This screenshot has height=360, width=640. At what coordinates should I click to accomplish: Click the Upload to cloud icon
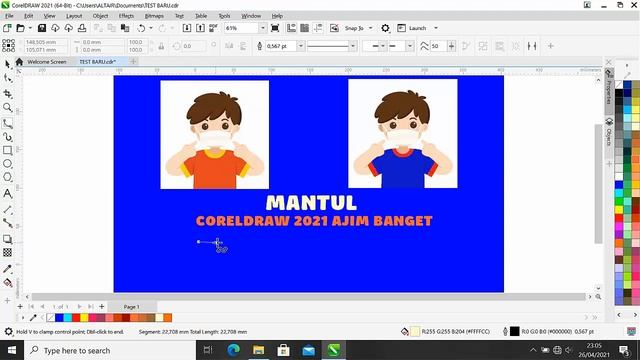69,28
